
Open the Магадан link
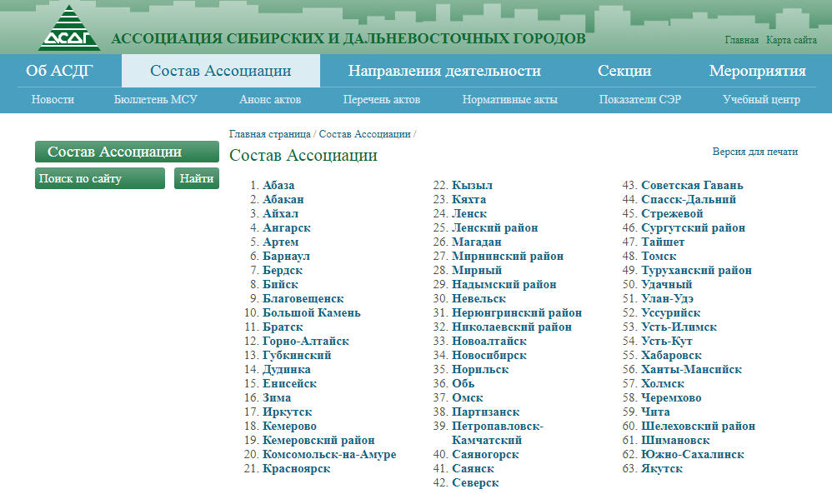(477, 242)
